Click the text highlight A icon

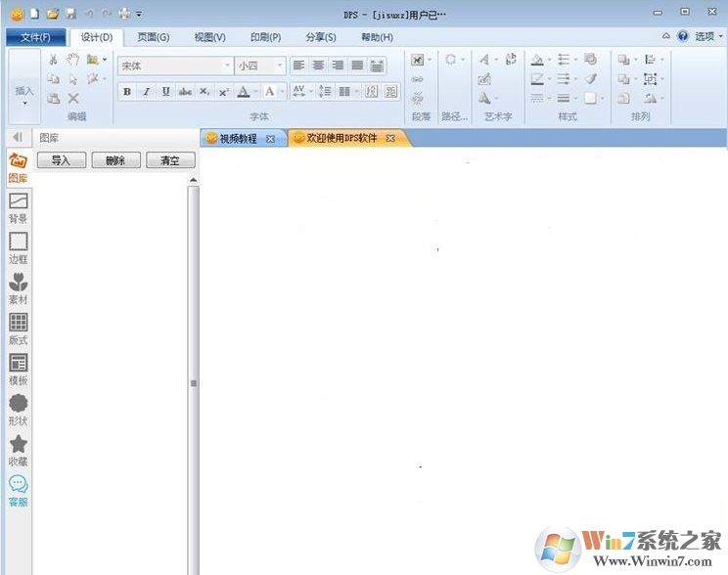[270, 91]
